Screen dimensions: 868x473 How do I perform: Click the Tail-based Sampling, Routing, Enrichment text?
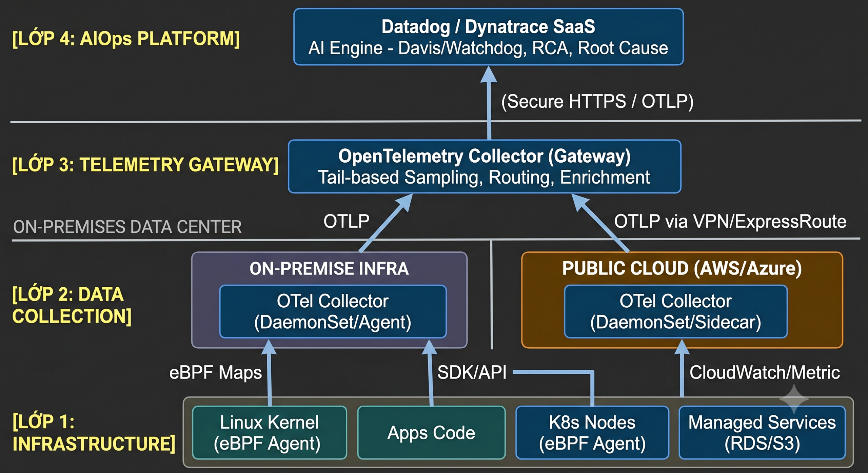[484, 177]
